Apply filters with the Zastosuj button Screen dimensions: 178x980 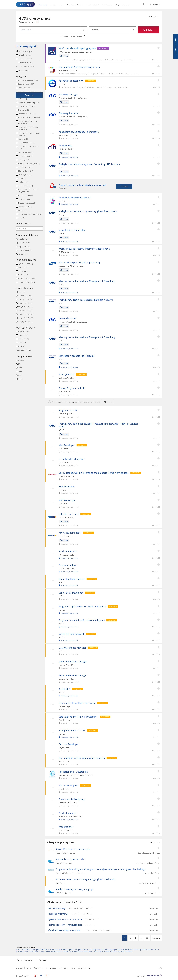[x=29, y=95]
